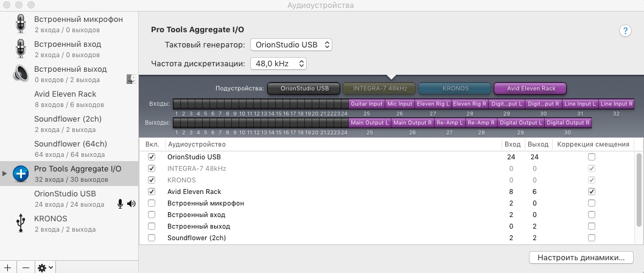Click the Pro Tools Aggregate I/O heading
The height and width of the screenshot is (273, 644).
198,30
